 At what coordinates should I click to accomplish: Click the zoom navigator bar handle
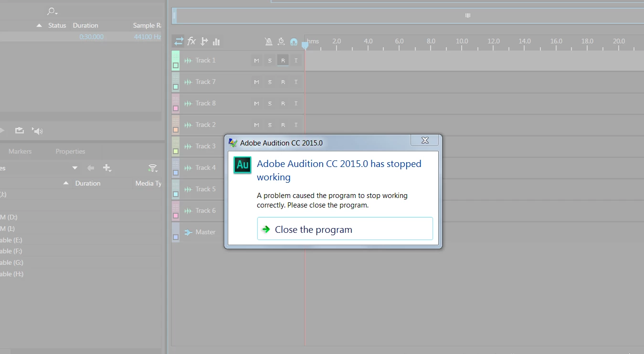click(x=468, y=15)
